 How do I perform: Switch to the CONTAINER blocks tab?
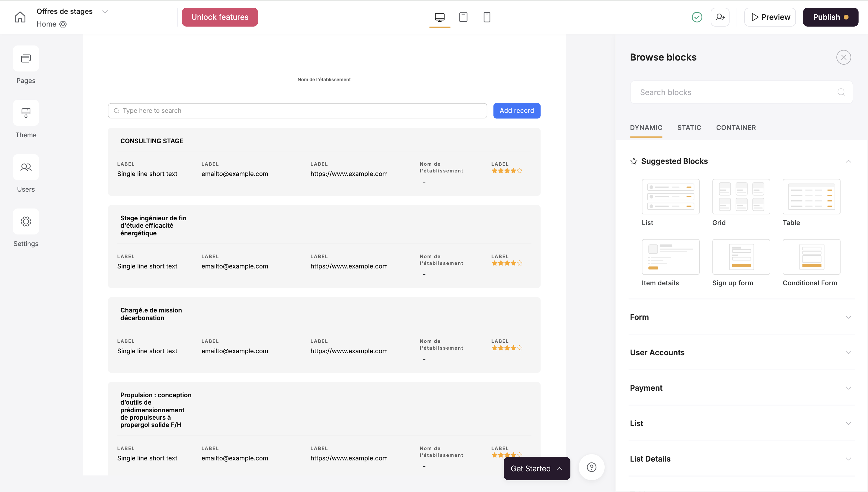736,128
